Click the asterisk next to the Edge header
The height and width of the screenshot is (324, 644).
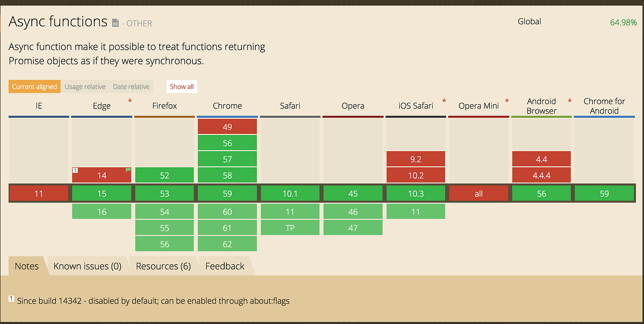[129, 100]
